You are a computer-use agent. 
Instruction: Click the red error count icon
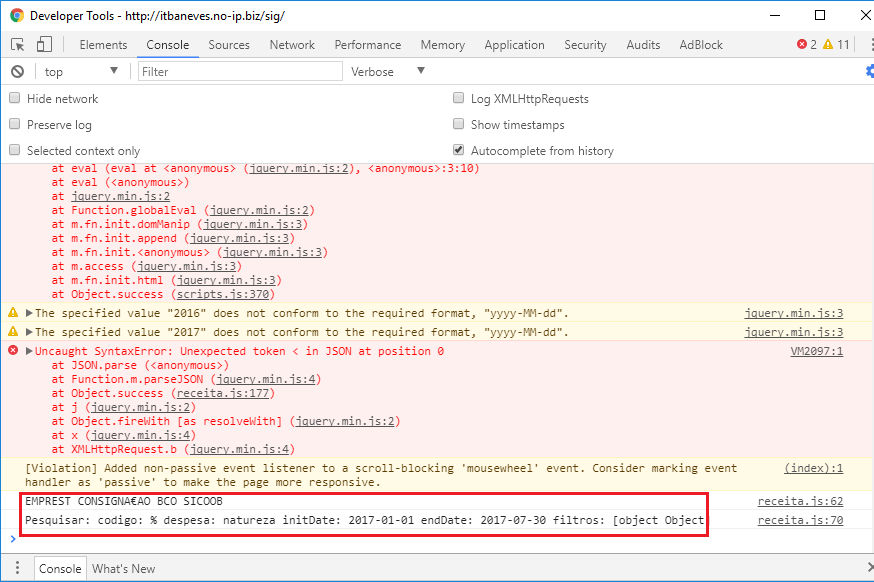click(802, 44)
